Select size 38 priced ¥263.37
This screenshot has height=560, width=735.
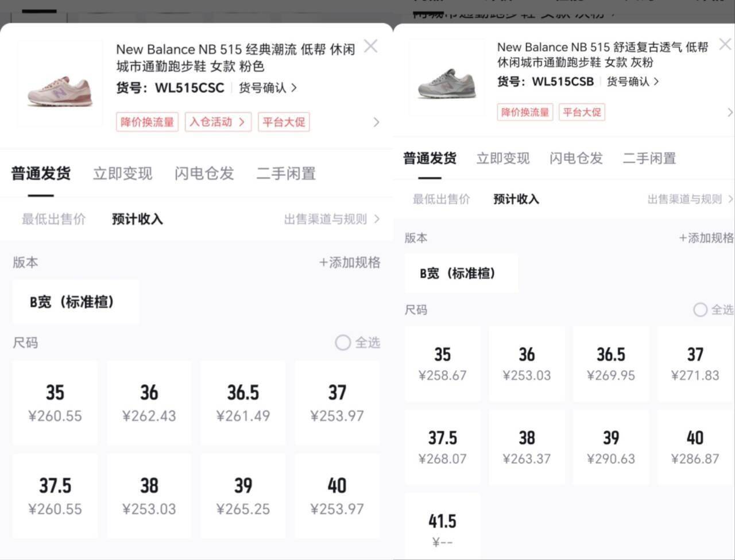[x=527, y=447]
